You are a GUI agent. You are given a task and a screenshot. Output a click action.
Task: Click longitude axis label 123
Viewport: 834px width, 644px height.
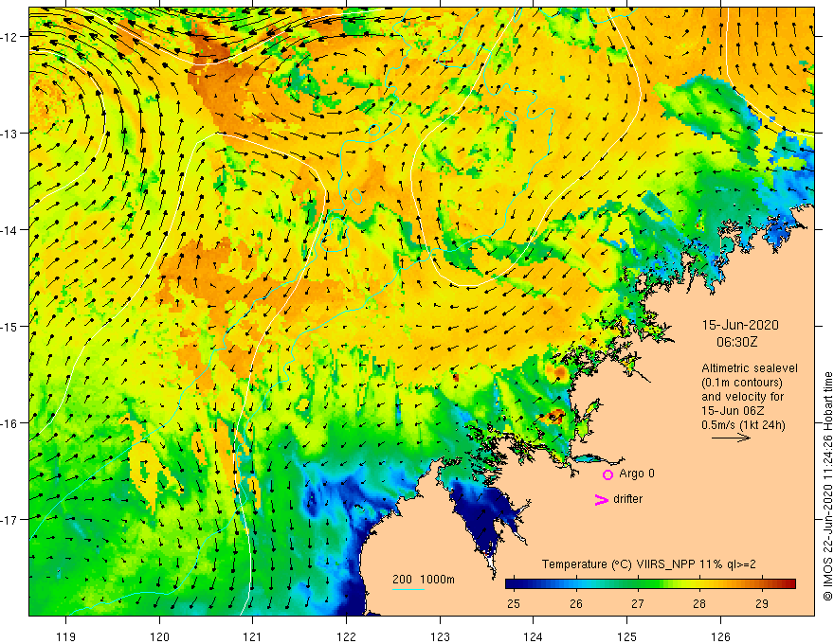coord(440,636)
